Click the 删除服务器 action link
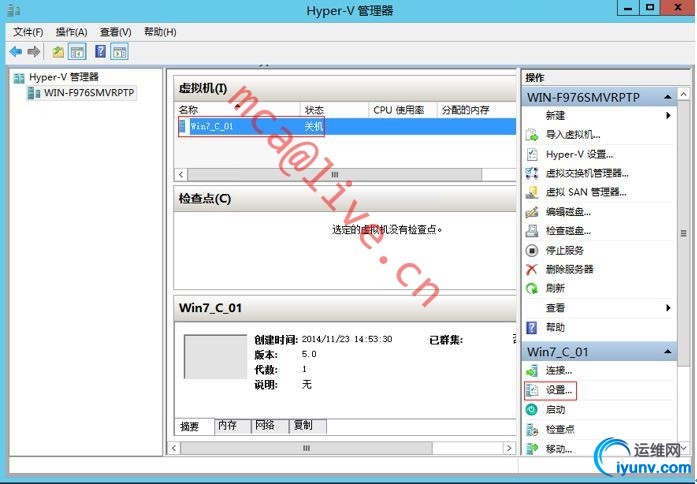The height and width of the screenshot is (484, 697). pyautogui.click(x=569, y=269)
